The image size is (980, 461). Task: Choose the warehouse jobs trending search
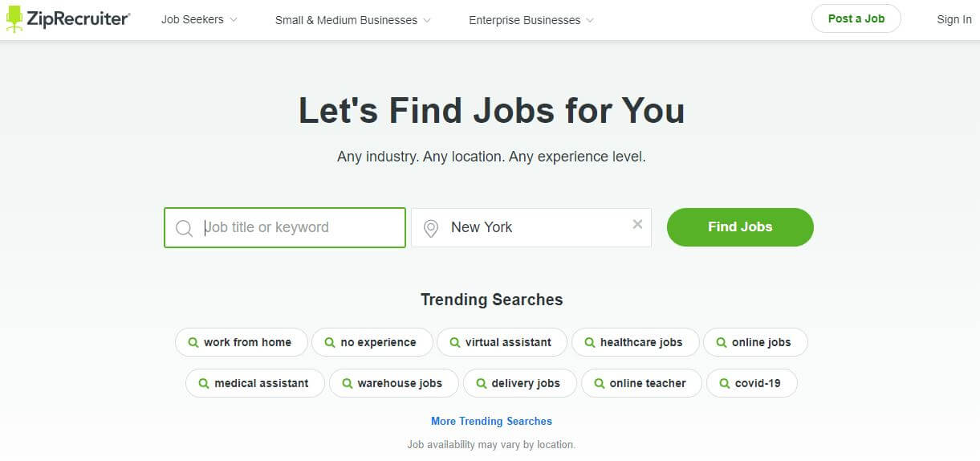(393, 383)
